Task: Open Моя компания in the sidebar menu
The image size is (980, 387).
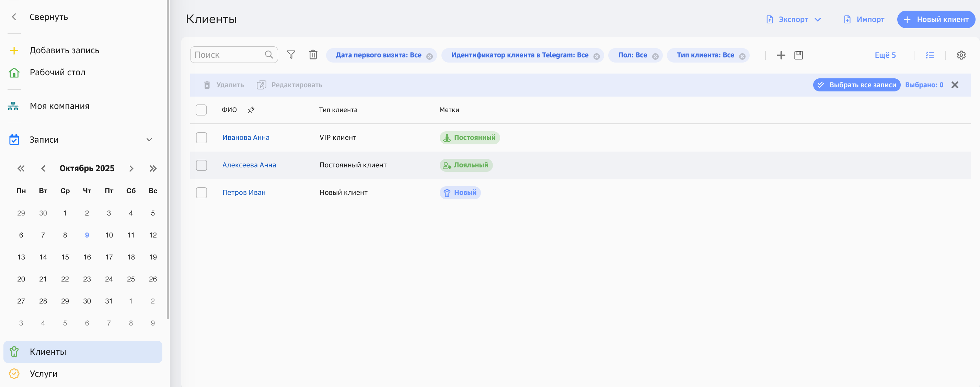Action: pyautogui.click(x=59, y=106)
